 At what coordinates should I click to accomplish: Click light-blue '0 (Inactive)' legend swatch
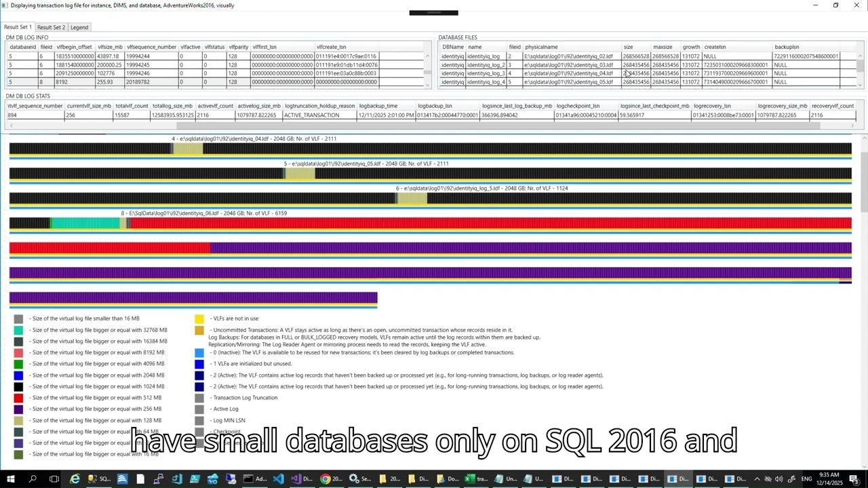pos(199,352)
